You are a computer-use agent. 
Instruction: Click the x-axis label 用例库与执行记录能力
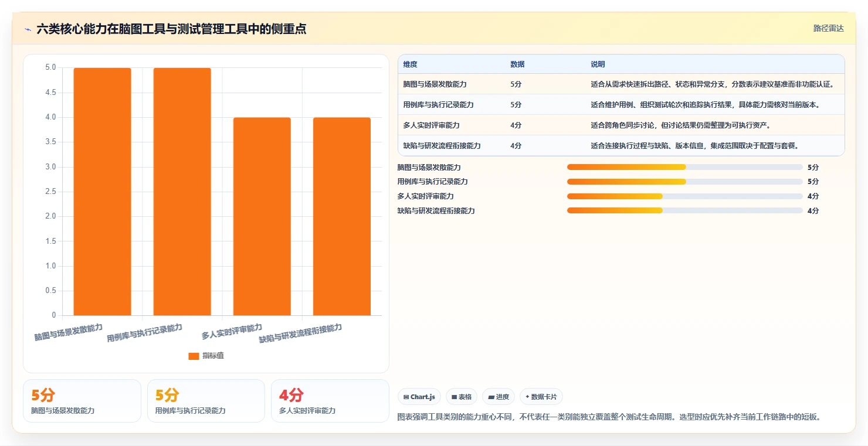(144, 332)
